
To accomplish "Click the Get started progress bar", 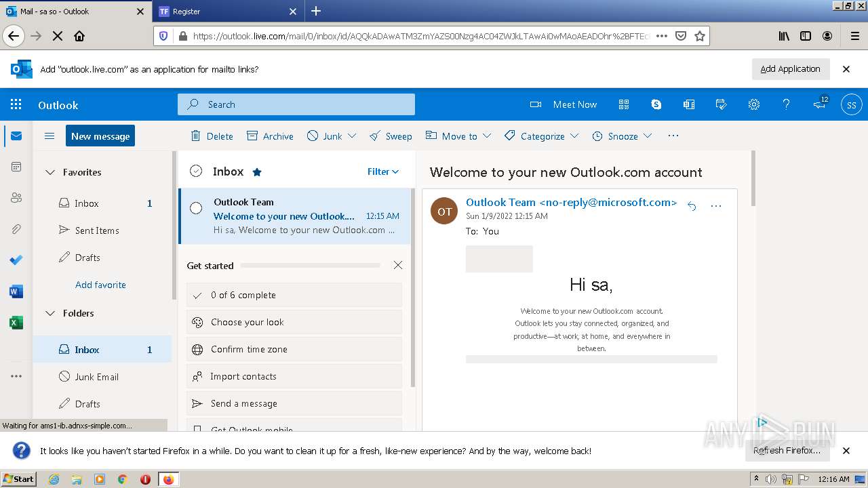I will tap(310, 266).
